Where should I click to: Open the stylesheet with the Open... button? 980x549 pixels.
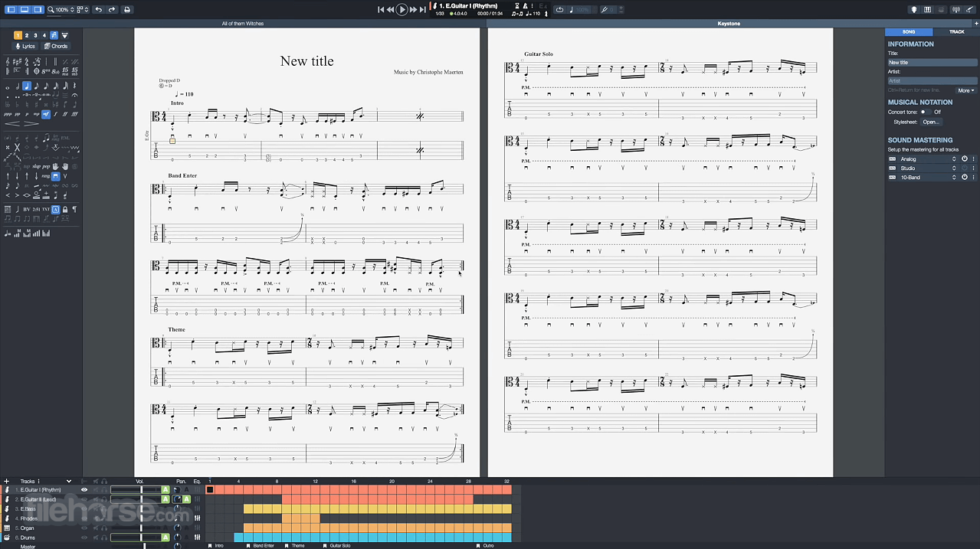pyautogui.click(x=931, y=122)
